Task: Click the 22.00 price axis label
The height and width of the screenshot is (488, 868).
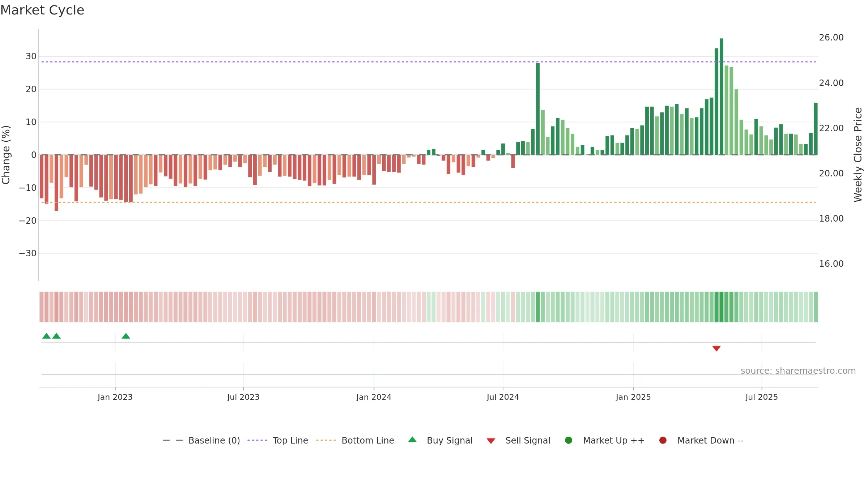Action: pos(831,128)
